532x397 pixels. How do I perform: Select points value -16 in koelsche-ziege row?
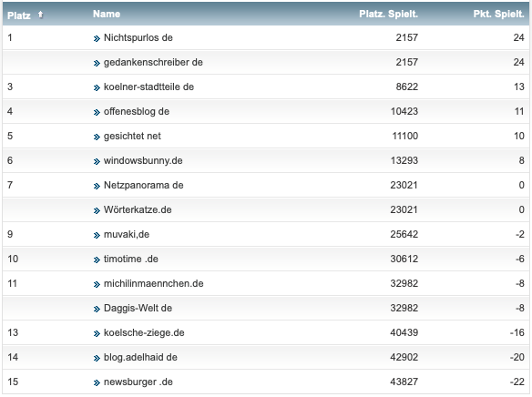tap(517, 332)
